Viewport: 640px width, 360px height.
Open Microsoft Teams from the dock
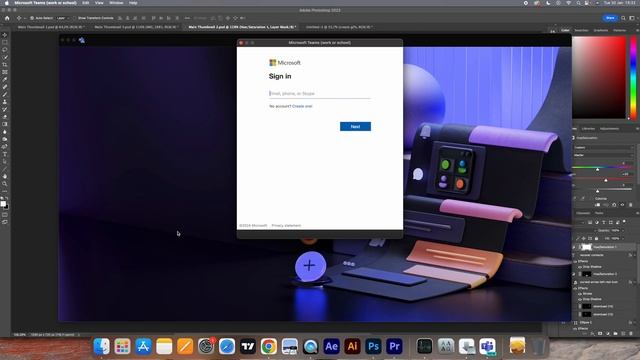487,347
